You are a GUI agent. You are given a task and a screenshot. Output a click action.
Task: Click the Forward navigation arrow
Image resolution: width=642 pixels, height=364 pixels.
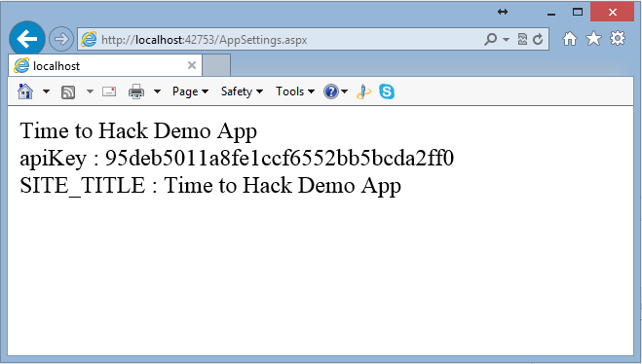61,39
